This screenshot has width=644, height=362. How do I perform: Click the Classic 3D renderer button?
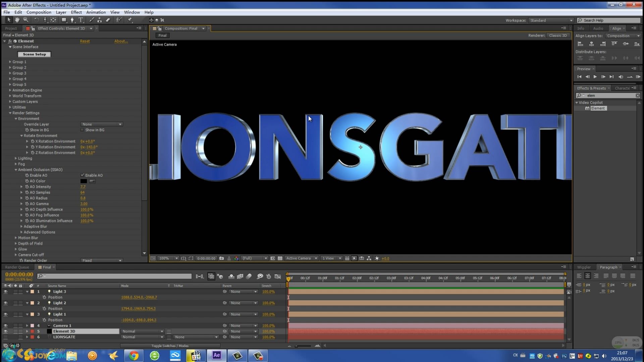click(x=558, y=36)
